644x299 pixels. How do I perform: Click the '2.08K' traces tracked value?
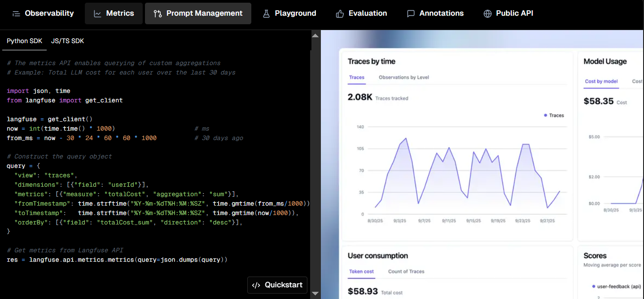360,97
